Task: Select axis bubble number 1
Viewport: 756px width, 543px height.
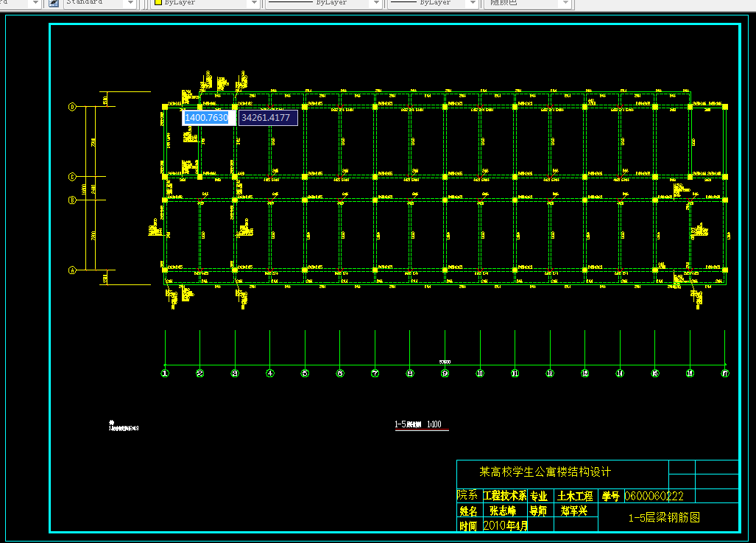Action: point(165,373)
